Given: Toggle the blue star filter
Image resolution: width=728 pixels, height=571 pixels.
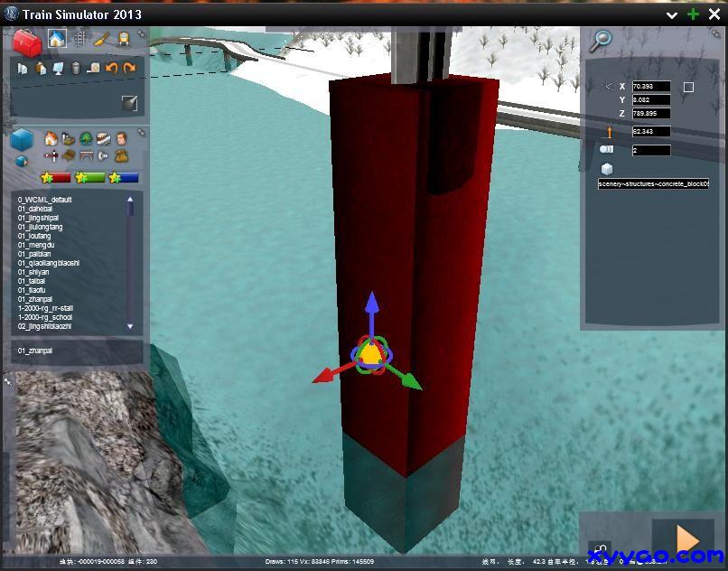Looking at the screenshot, I should tap(125, 178).
